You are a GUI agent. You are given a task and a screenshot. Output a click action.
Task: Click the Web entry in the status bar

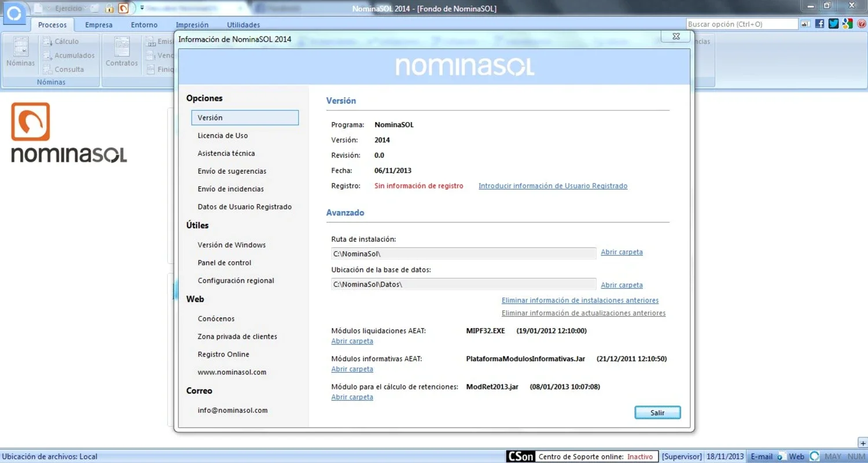coord(796,457)
